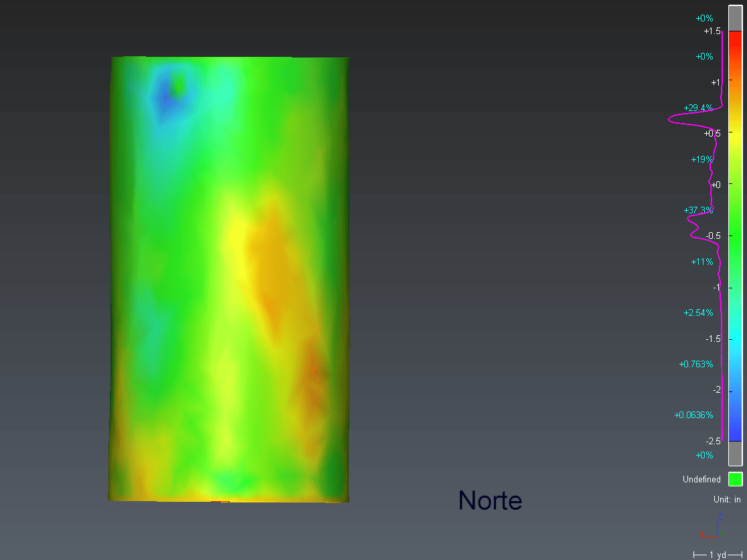Click the -2.5 minimum scale value
Screen dimensions: 747x560
[712, 441]
